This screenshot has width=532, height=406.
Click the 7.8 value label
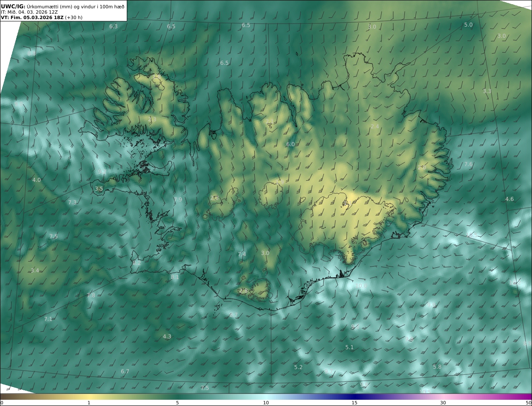[91, 295]
